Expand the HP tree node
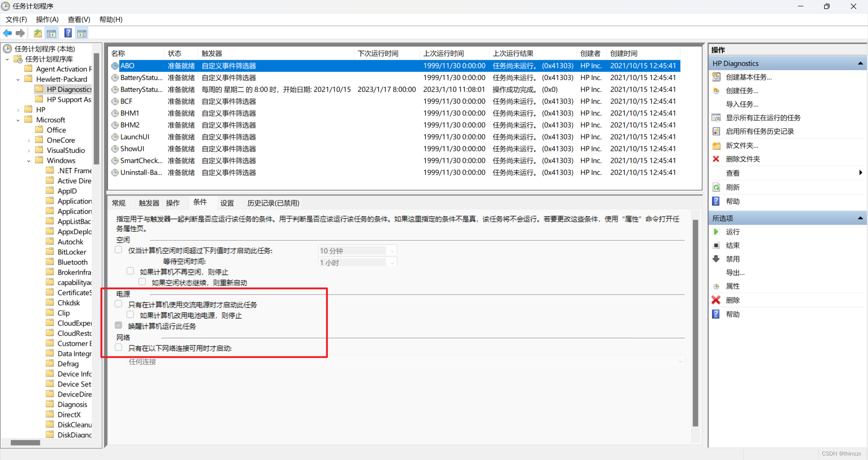This screenshot has height=460, width=868. point(18,110)
